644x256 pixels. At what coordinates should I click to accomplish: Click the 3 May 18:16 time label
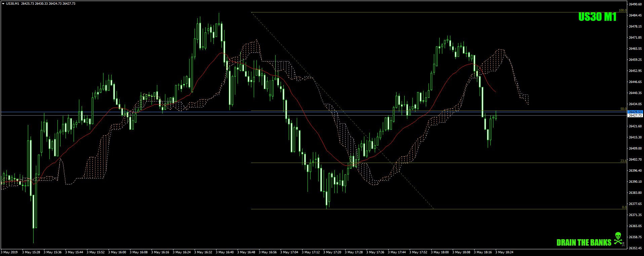coord(483,252)
